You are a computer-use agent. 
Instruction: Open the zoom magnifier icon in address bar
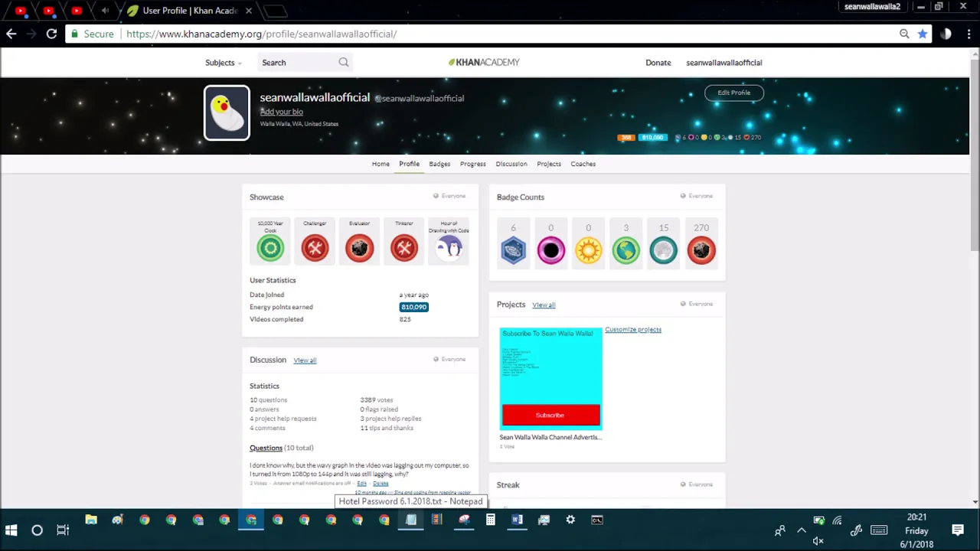904,34
